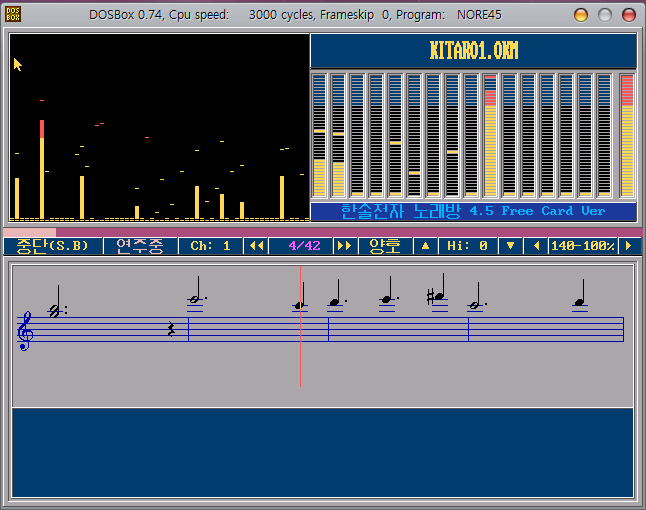Decrease tempo with the left arrow
Viewport: 646px width, 510px height.
click(x=536, y=246)
